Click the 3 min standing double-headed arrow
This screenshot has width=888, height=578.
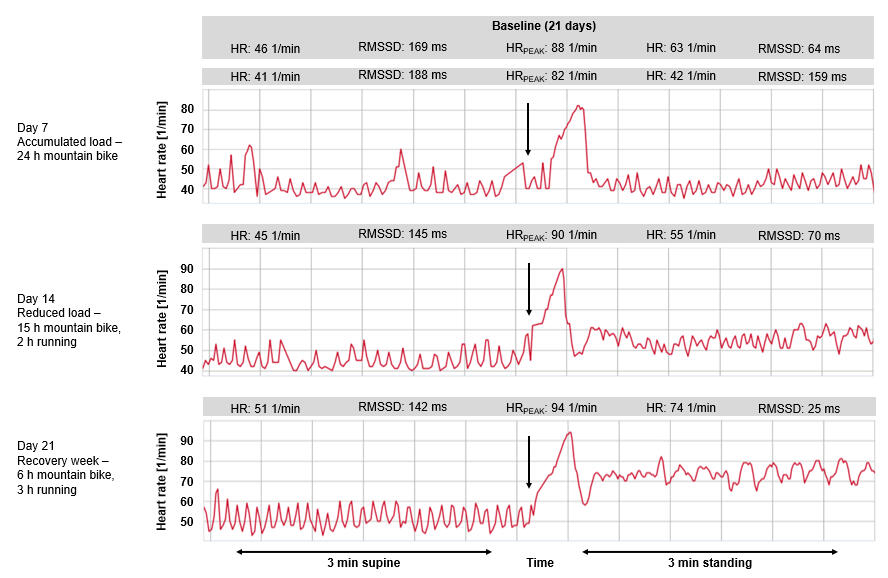[710, 551]
